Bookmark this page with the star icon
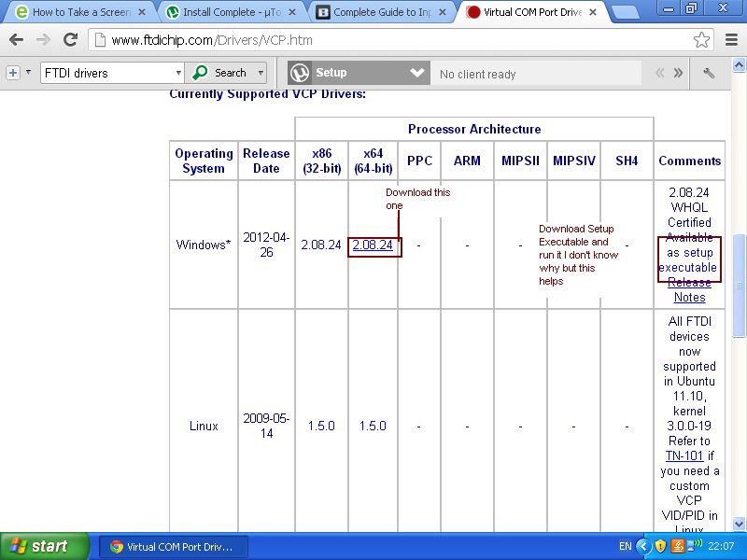This screenshot has width=747, height=560. [x=701, y=40]
